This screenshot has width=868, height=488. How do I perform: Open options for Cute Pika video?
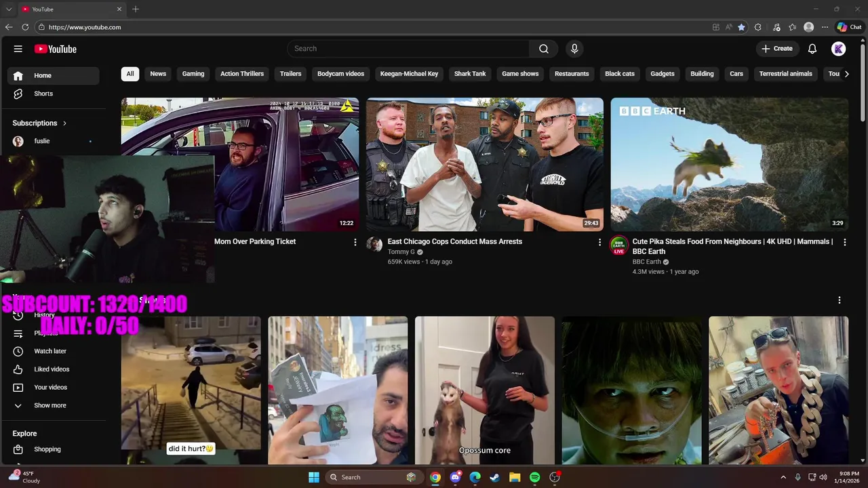[x=844, y=242]
